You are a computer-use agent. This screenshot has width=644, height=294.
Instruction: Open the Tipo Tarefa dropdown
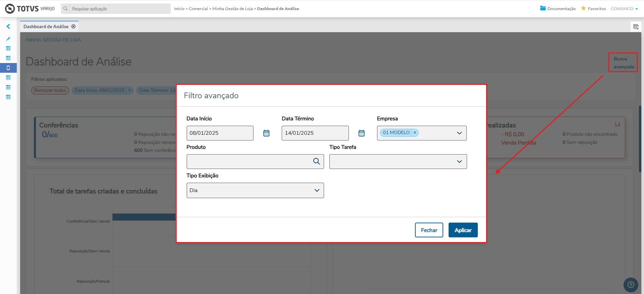[x=459, y=162]
